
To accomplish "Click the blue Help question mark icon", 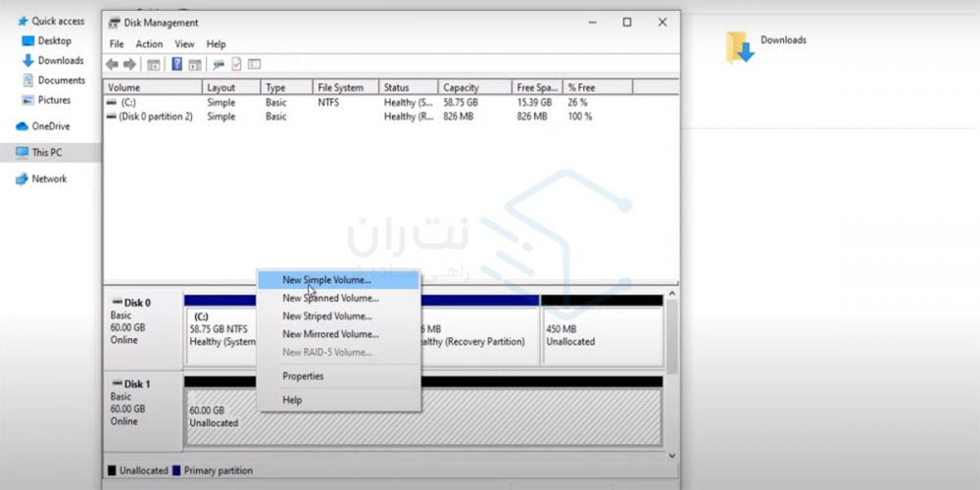I will (x=176, y=65).
